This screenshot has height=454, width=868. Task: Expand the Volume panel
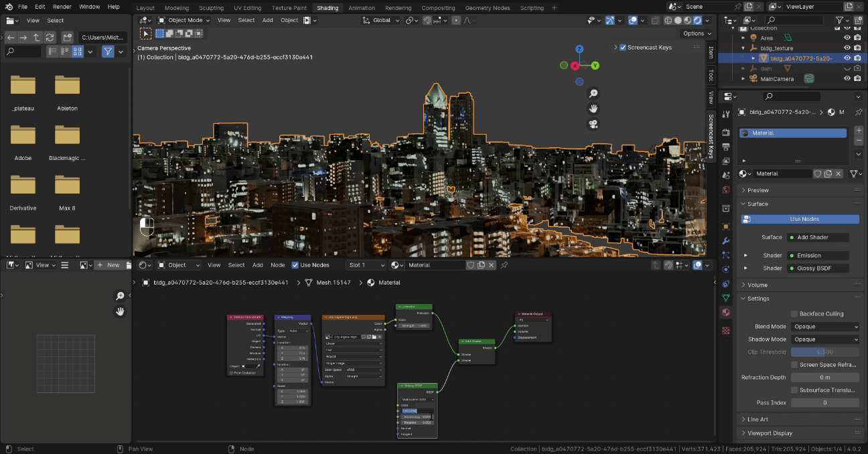tap(757, 285)
